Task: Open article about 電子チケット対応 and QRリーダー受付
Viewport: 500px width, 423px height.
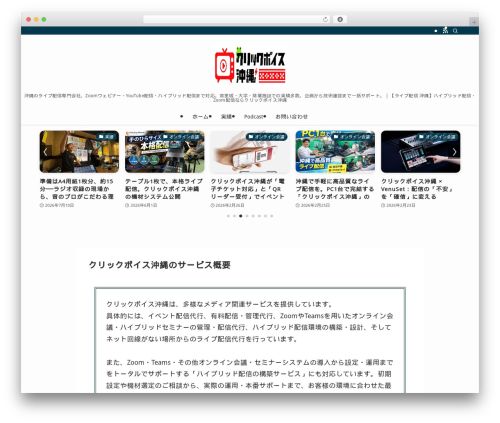Action: [x=248, y=189]
